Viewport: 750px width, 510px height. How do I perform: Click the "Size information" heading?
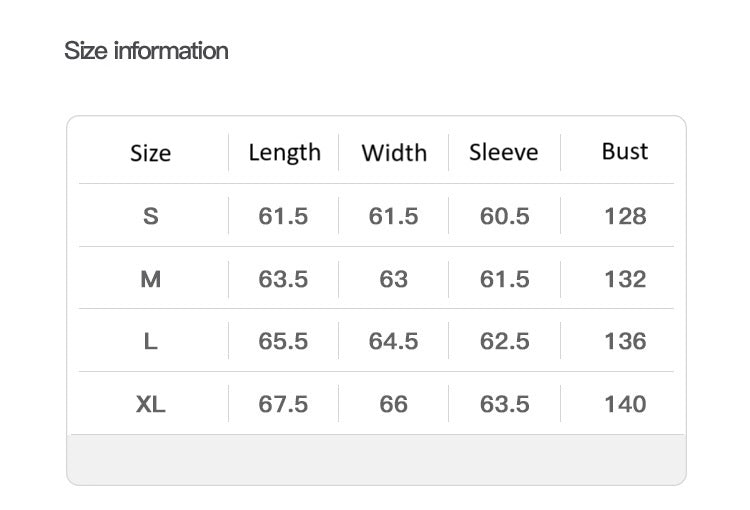pyautogui.click(x=146, y=51)
